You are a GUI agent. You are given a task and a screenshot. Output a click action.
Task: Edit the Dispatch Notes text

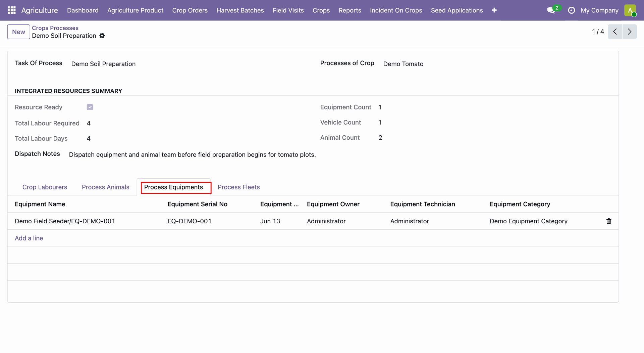(x=192, y=155)
